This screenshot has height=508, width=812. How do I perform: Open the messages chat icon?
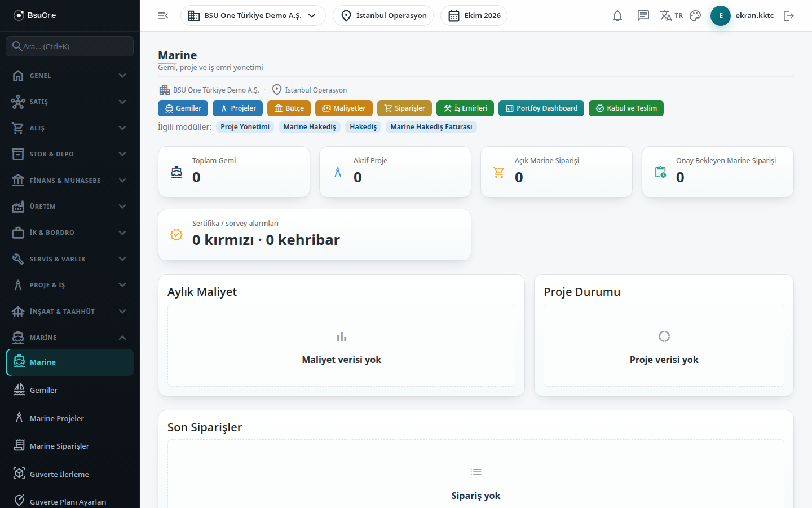(643, 16)
